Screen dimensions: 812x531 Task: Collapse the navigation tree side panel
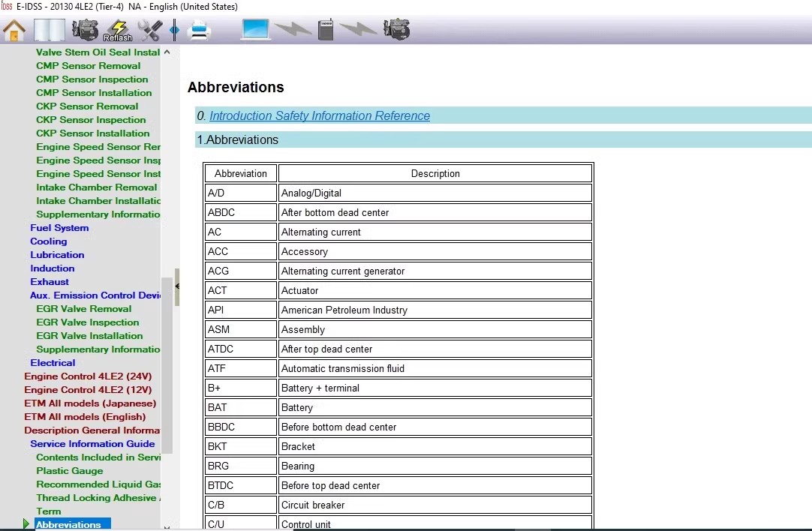click(x=177, y=286)
